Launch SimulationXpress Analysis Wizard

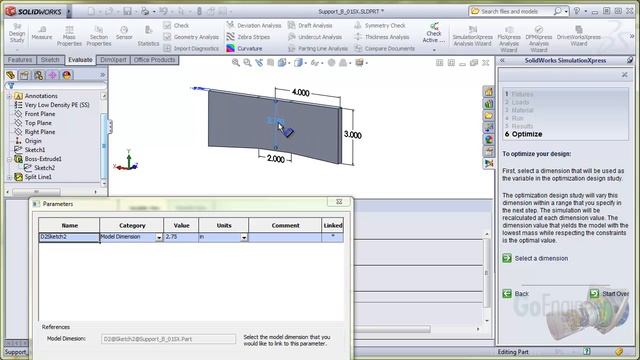(x=472, y=36)
